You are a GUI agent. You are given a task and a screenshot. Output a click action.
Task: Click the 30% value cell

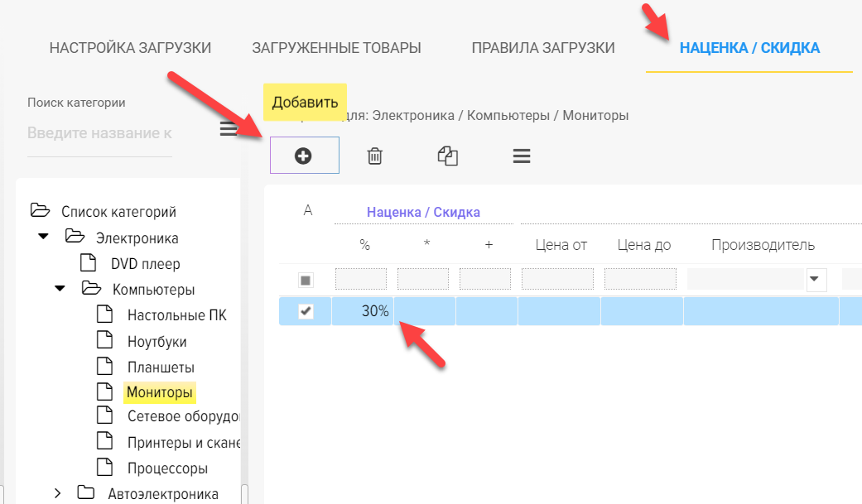pyautogui.click(x=363, y=311)
